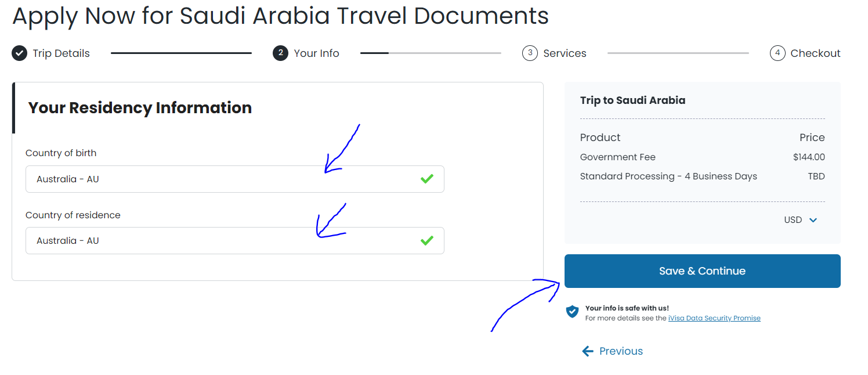Viewport: 868px width, 375px height.
Task: Click the blue data security shield icon
Action: coord(572,312)
